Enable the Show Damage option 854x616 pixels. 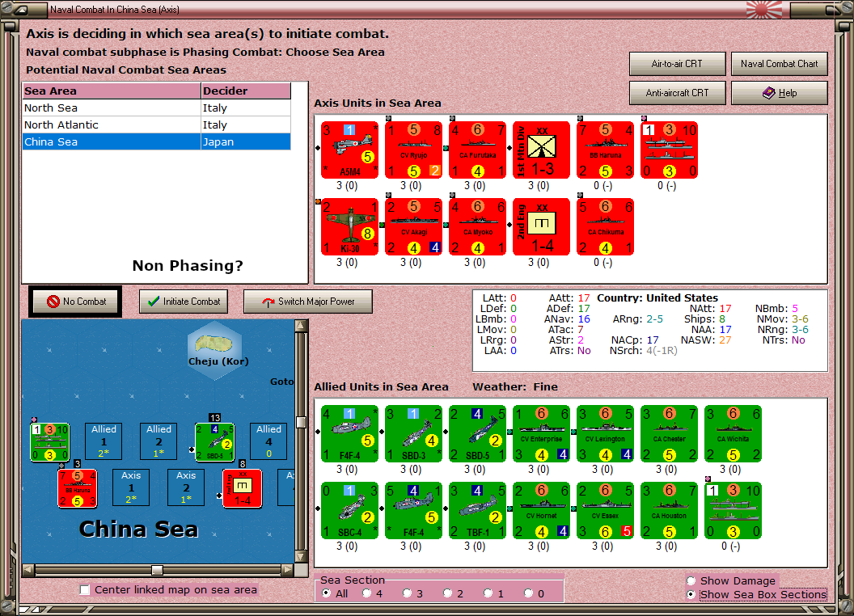click(x=691, y=580)
